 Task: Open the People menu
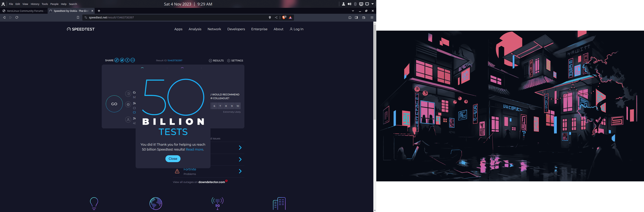(x=54, y=4)
